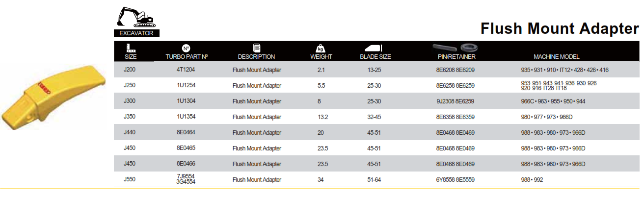Select the EXCAVATOR label
Image resolution: width=644 pixels, height=197 pixels.
pos(136,34)
